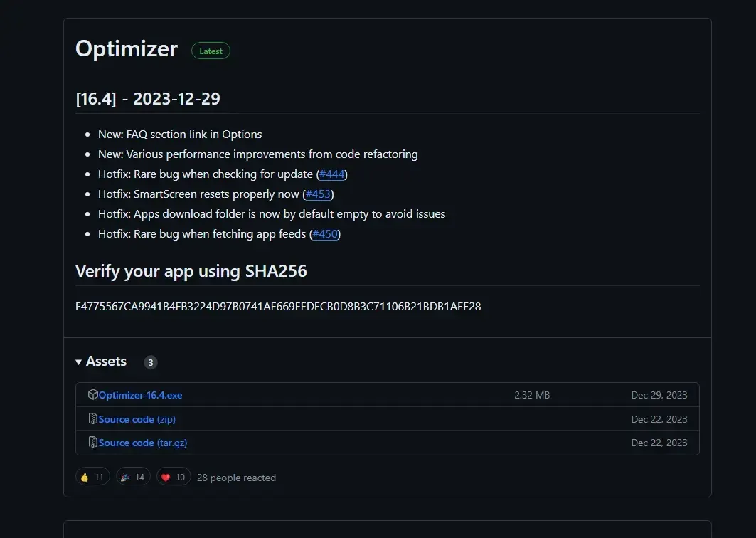The image size is (756, 538).
Task: React with the red heart emoji
Action: (173, 478)
